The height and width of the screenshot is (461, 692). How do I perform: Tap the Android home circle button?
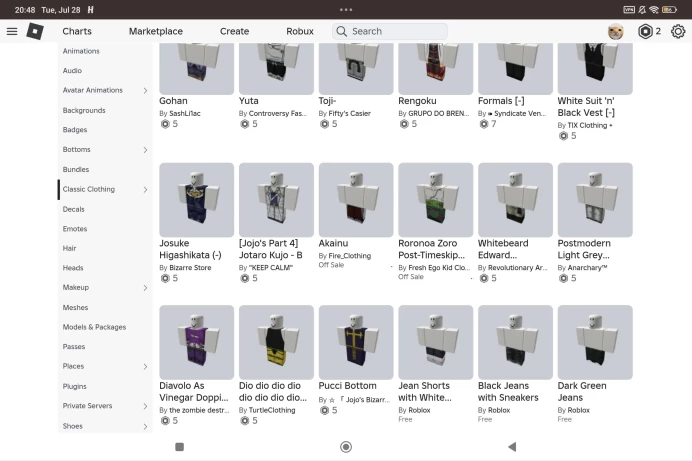click(346, 447)
